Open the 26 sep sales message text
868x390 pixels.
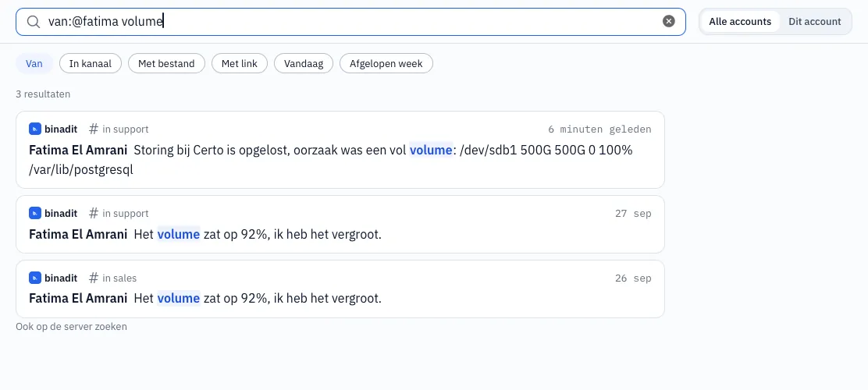click(258, 298)
